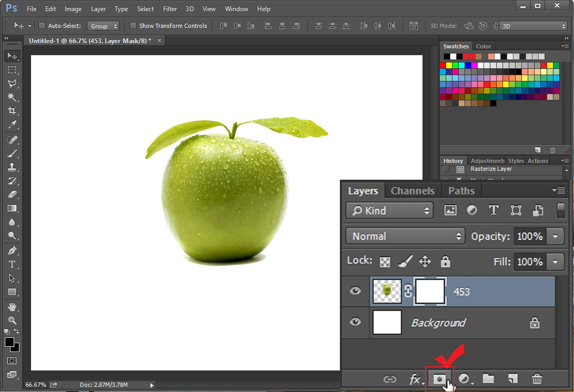
Task: Open the Layers panel flyout menu
Action: (559, 190)
